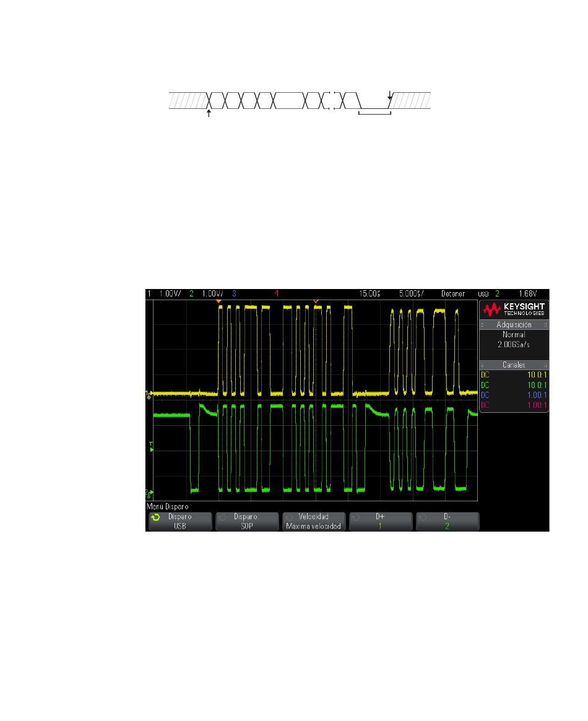Viewport: 588px width, 721px height.
Task: Click the D- source softkey
Action: coord(447,522)
